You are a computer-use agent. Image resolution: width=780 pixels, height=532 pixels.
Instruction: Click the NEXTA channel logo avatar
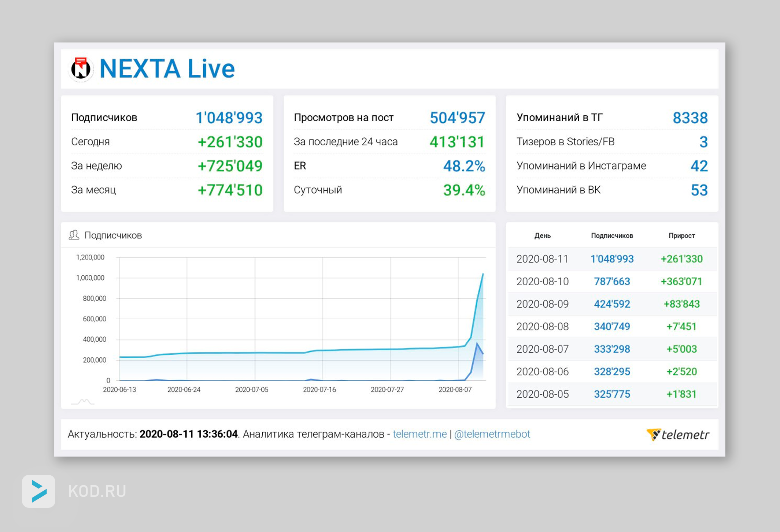tap(81, 68)
